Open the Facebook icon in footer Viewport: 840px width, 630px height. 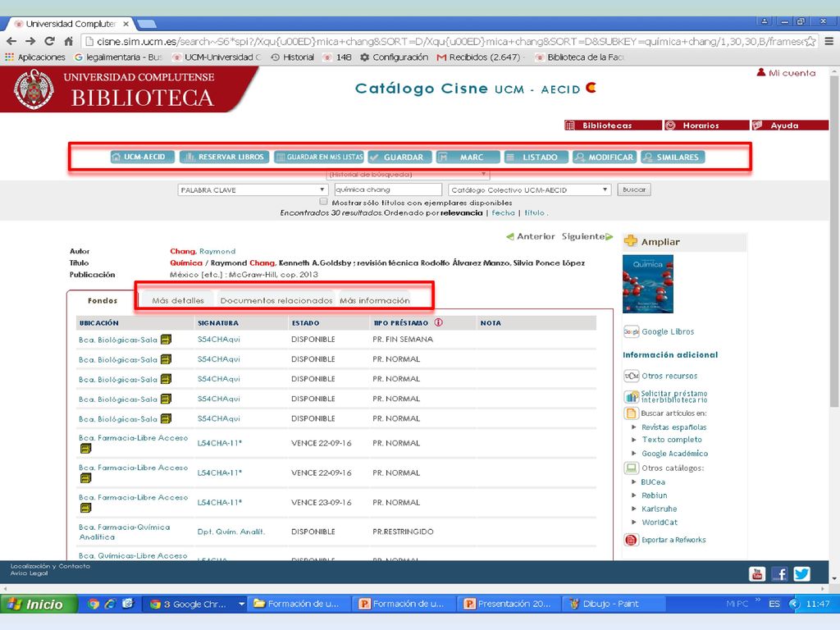click(x=779, y=573)
